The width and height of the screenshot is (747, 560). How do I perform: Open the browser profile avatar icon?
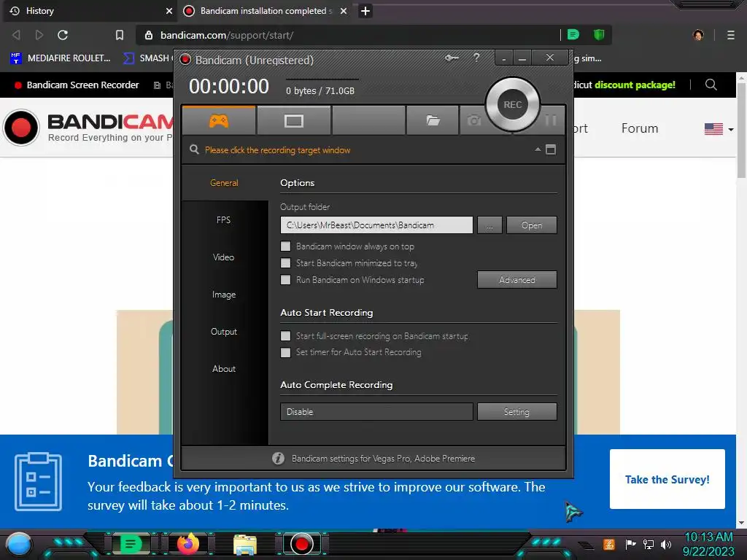[698, 35]
